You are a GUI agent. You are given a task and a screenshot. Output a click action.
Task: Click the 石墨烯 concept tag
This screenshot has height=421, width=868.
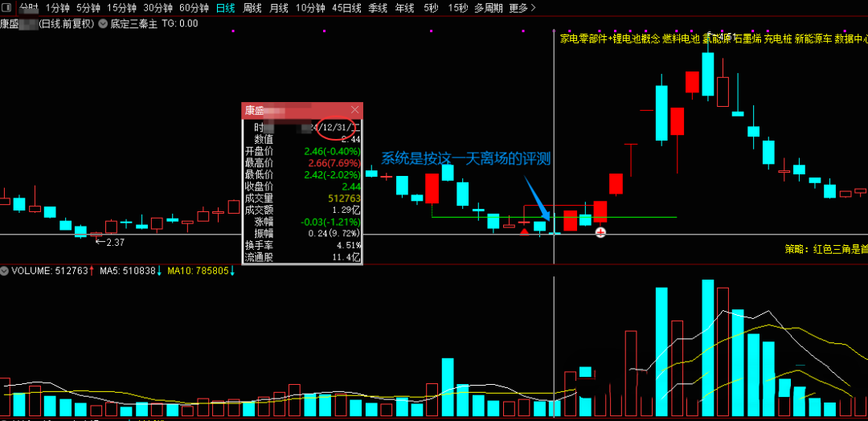coord(747,39)
